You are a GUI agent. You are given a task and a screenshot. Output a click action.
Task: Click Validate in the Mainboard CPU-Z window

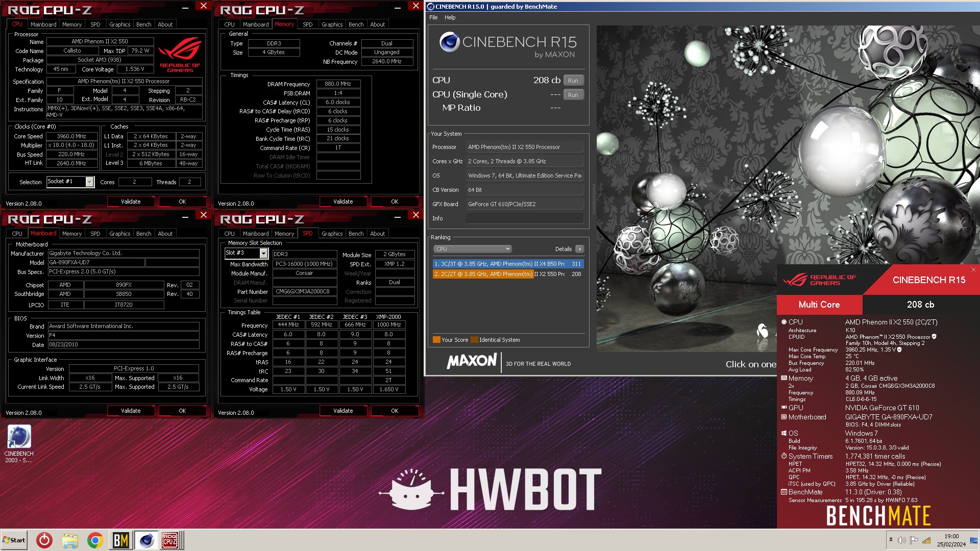[x=131, y=411]
